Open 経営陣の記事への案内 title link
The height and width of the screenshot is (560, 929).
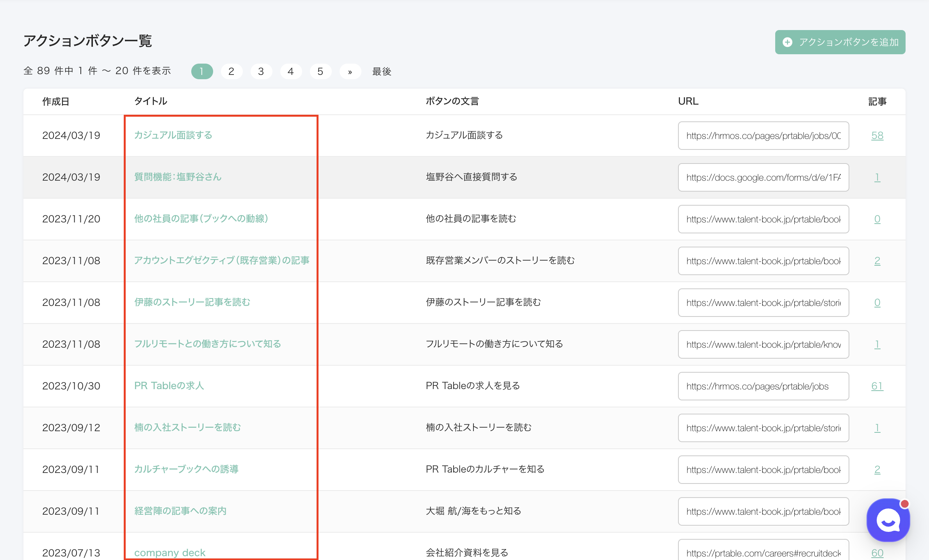click(x=180, y=511)
